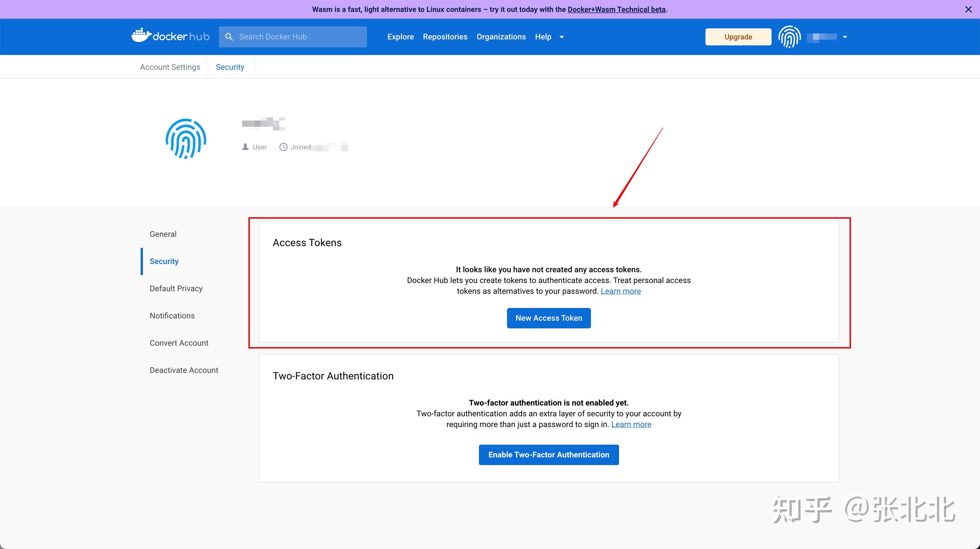Click the New Access Token button
The image size is (980, 549).
coord(549,318)
